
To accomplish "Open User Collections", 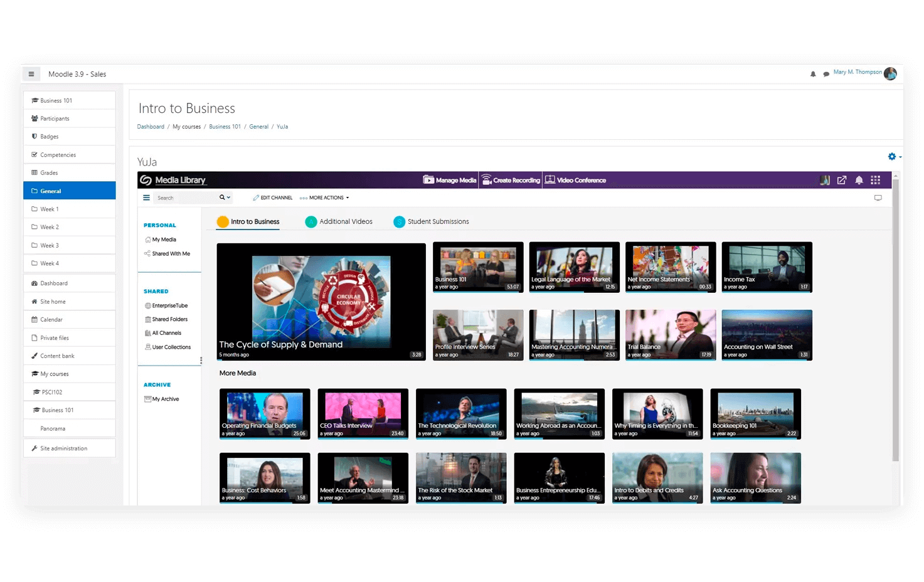I will click(x=167, y=347).
